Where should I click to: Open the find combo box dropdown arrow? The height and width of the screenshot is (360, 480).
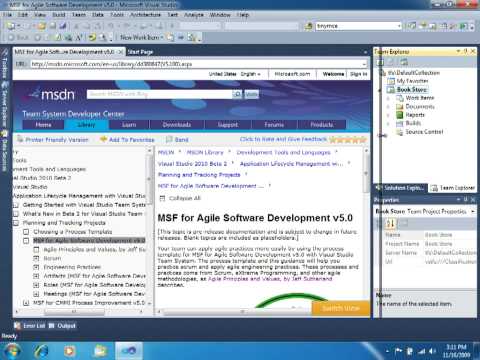click(x=399, y=26)
